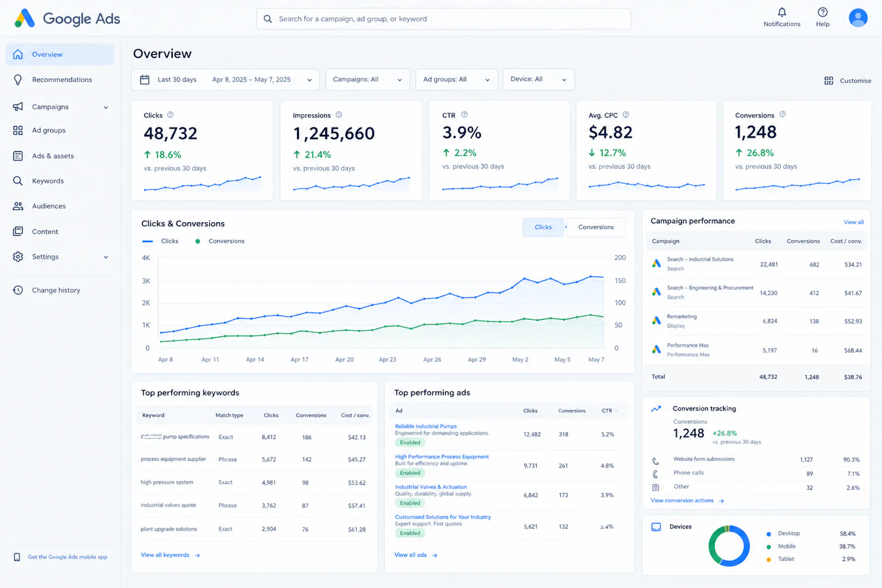Click the Settings gear icon

[18, 257]
